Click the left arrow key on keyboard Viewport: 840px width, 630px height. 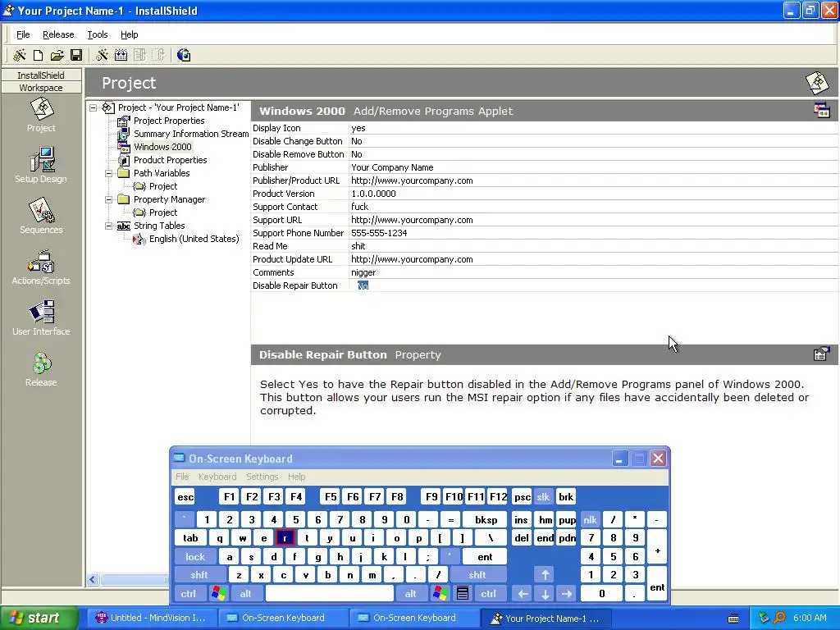(523, 594)
